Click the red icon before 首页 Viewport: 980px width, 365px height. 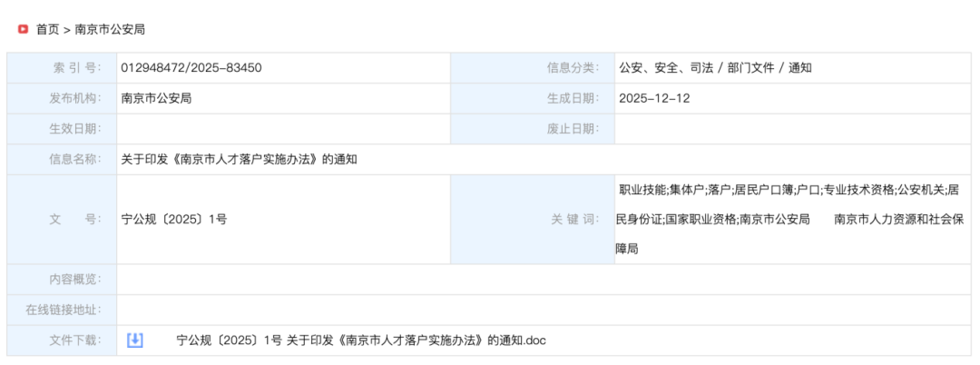[23, 29]
